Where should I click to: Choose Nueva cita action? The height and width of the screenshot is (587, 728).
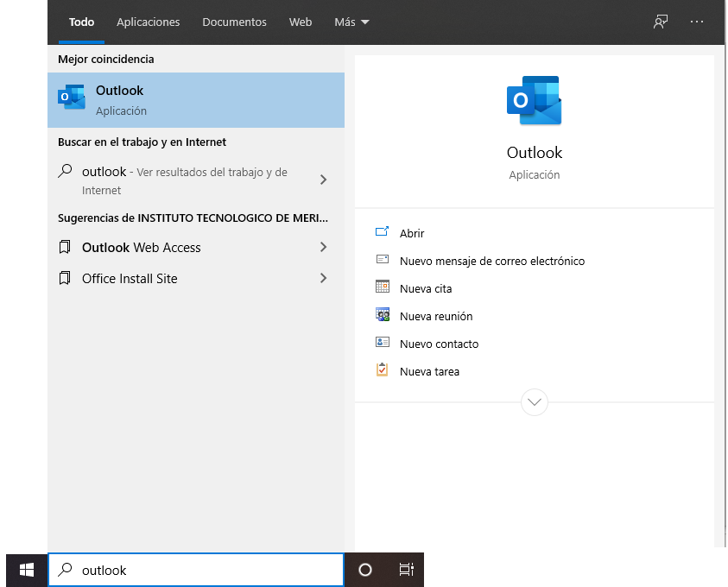point(426,288)
